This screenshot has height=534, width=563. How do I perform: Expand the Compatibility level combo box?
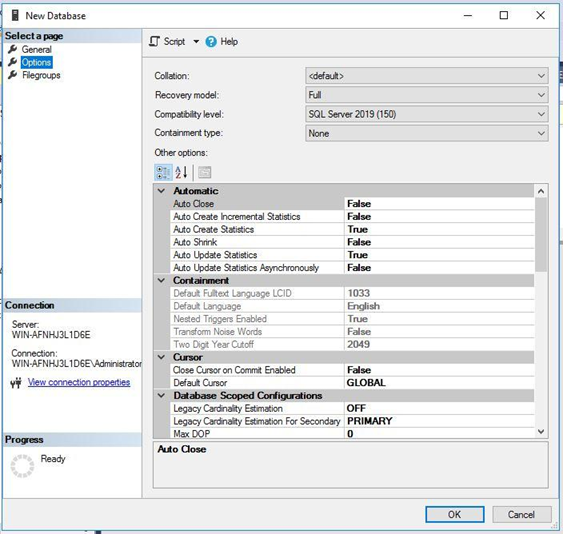point(427,114)
